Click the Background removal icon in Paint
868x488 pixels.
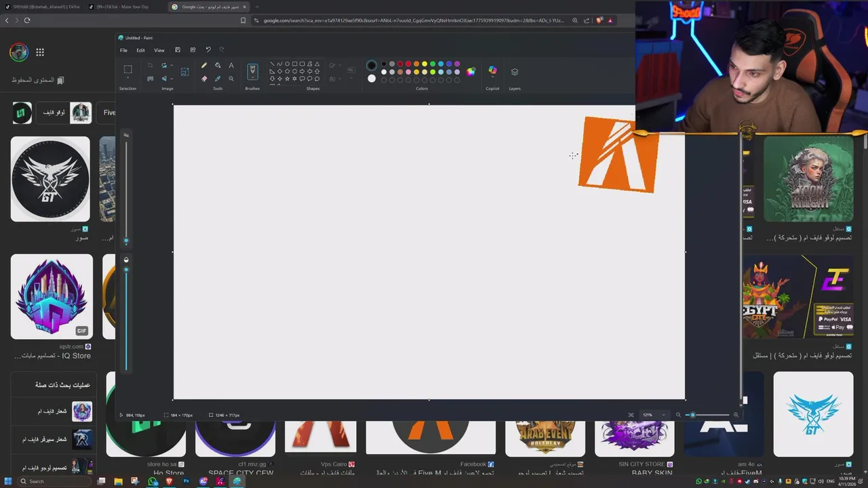click(x=150, y=79)
